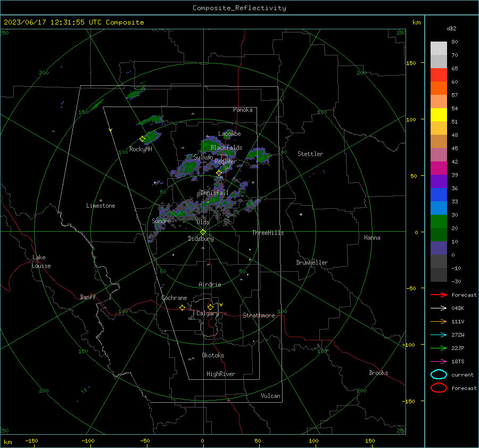Viewport: 479px width, 448px height.
Task: Click the Cochrane town label
Action: pos(174,298)
